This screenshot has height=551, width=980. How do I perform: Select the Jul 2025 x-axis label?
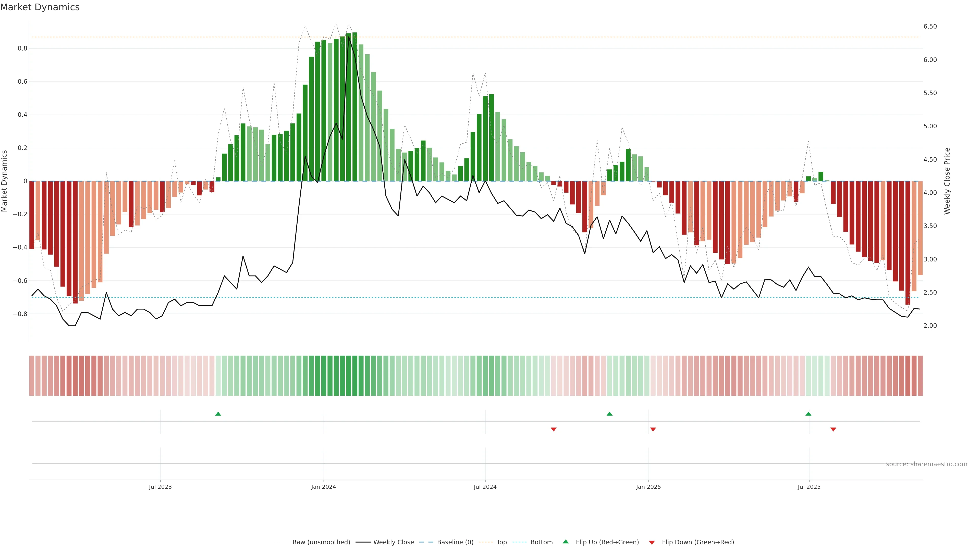pos(809,487)
